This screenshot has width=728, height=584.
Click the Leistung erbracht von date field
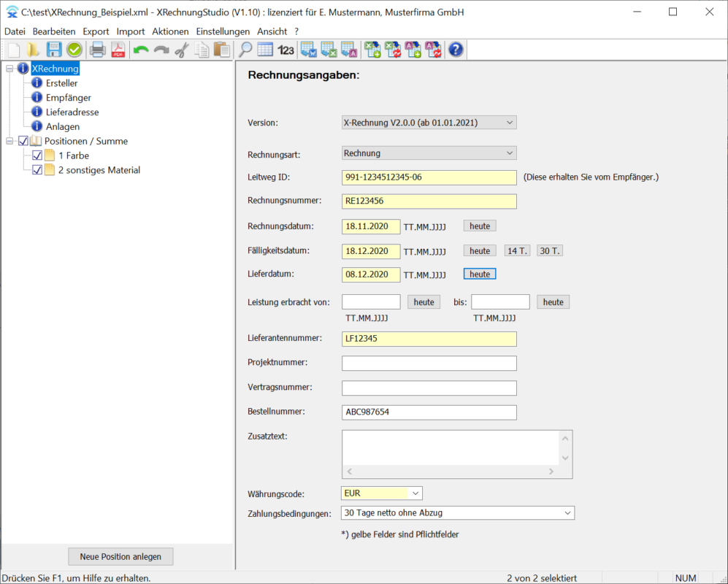click(371, 301)
